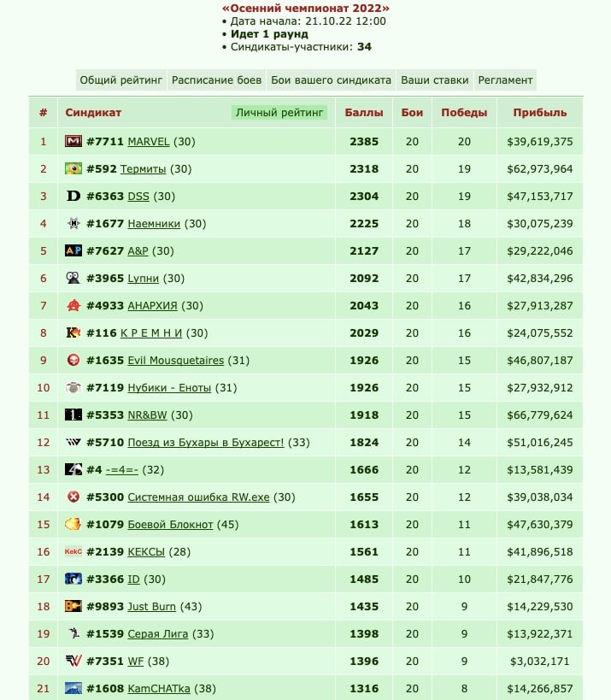The height and width of the screenshot is (700, 611).
Task: Click the Lупни syndicate icon
Action: point(73,278)
